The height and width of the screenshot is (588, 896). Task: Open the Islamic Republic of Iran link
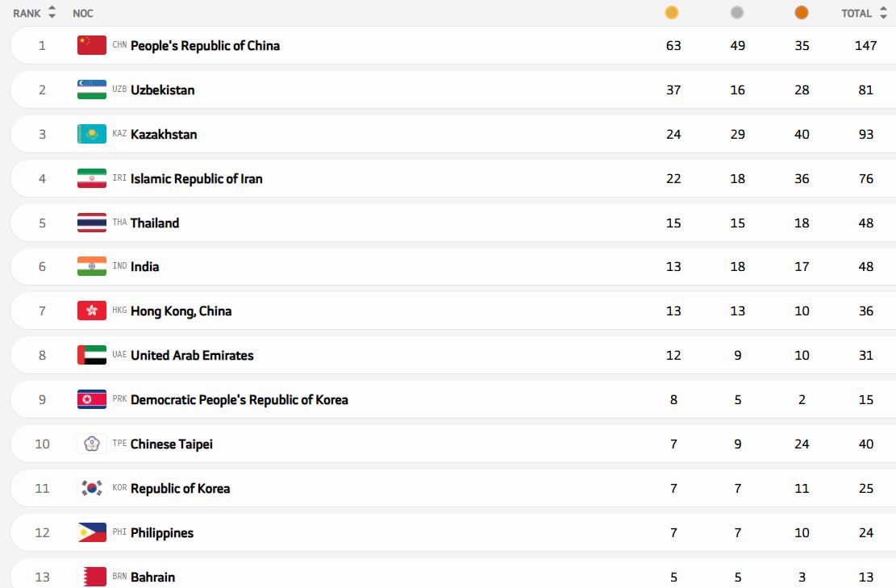pyautogui.click(x=196, y=178)
